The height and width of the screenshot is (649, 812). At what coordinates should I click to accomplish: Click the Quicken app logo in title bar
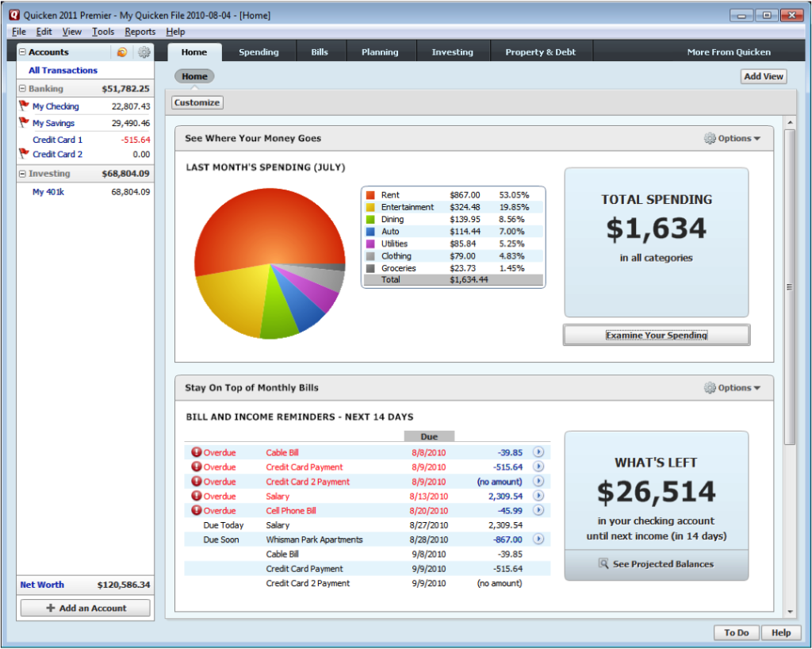pos(14,14)
